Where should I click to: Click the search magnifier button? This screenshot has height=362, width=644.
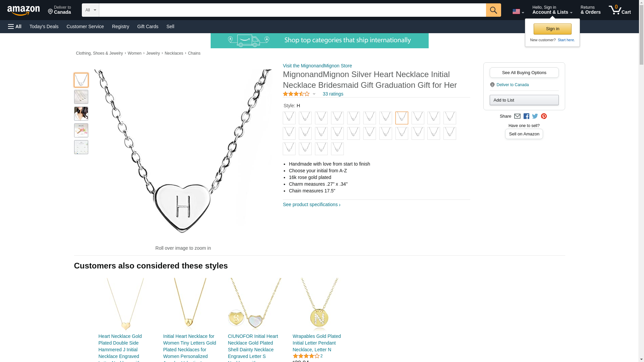click(493, 10)
